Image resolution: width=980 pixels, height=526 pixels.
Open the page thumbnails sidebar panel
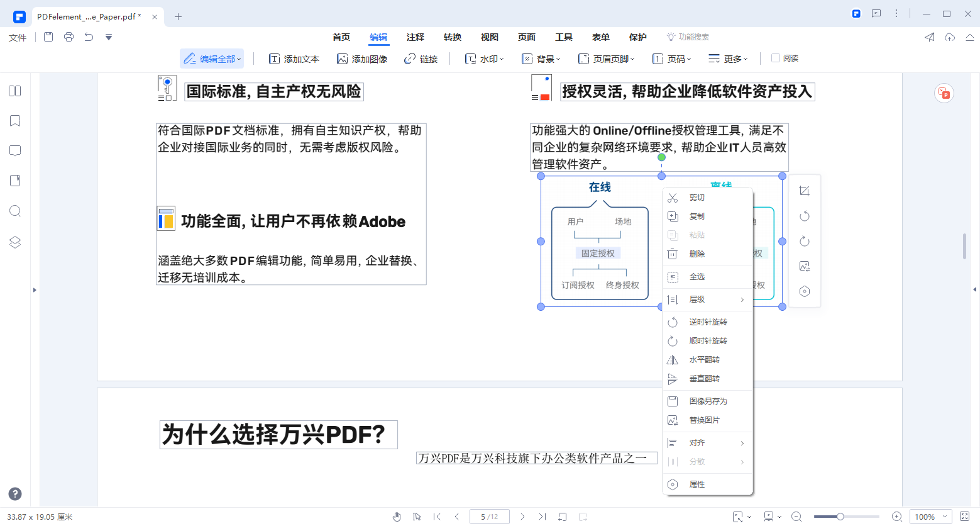point(14,91)
